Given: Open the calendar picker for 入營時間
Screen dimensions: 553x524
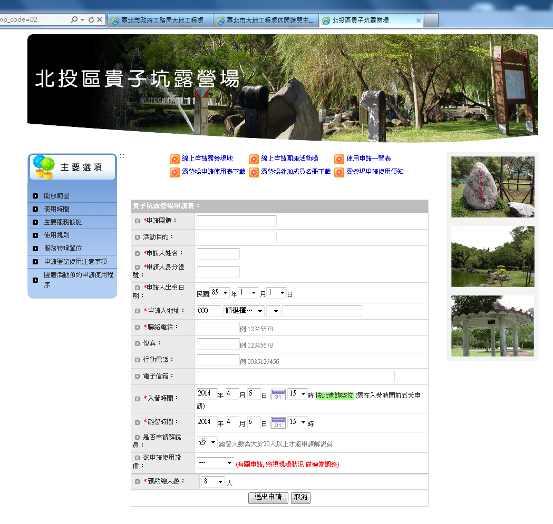Looking at the screenshot, I should click(278, 395).
